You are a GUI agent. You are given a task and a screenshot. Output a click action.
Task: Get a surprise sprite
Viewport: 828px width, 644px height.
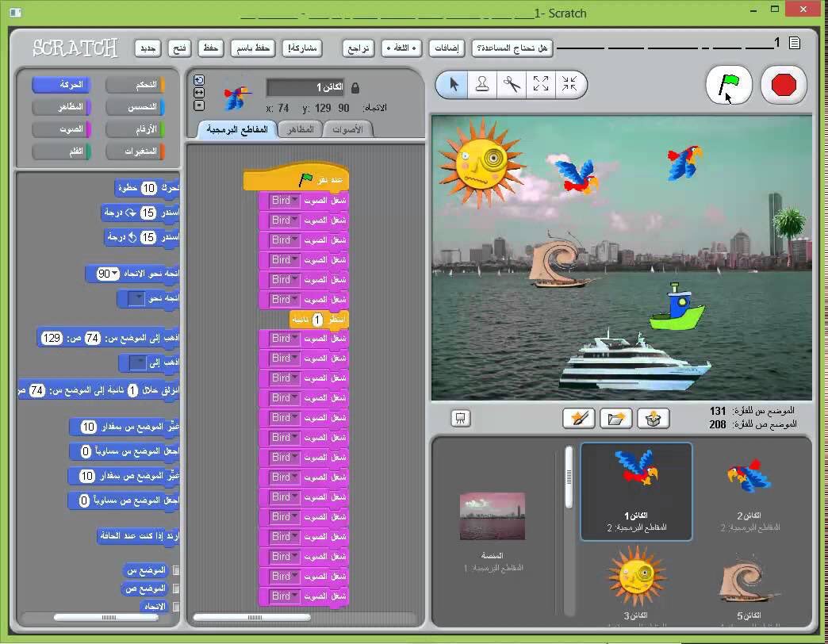(x=654, y=419)
